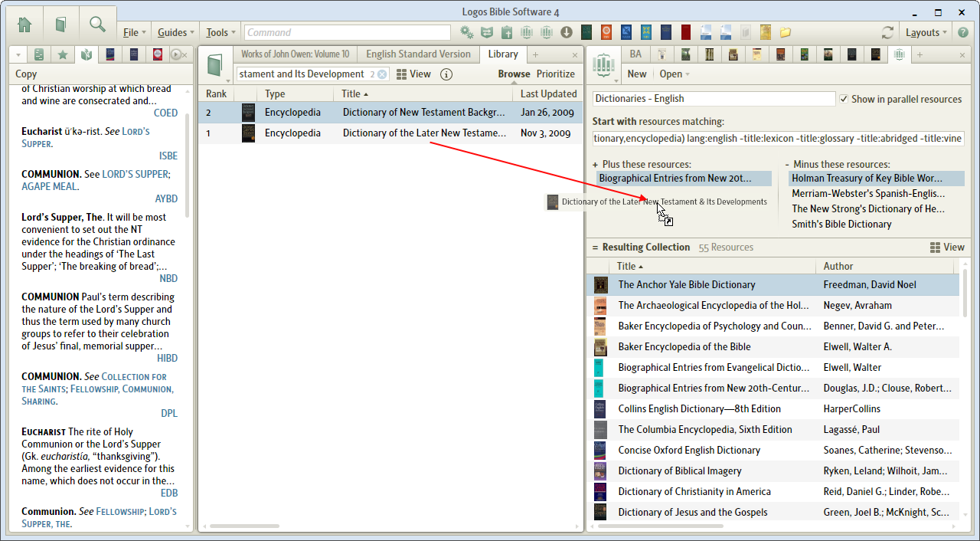Click Copy in the left panel

click(x=26, y=74)
